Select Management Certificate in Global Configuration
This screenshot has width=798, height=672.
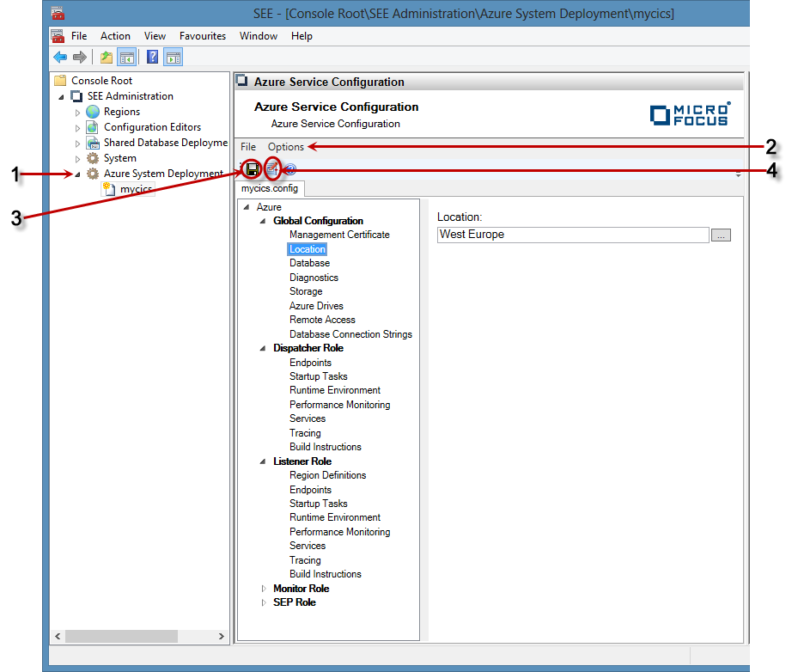tap(339, 235)
